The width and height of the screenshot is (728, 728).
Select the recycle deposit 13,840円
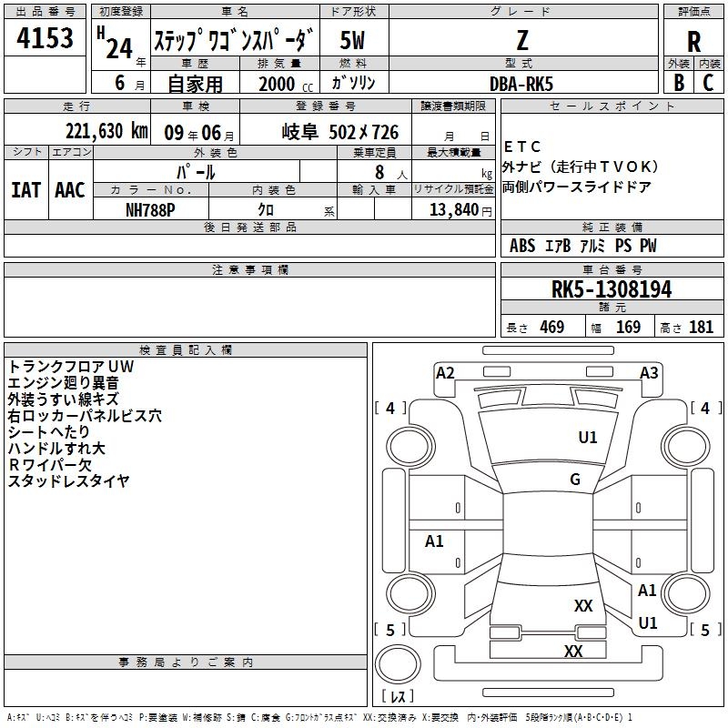tap(460, 209)
